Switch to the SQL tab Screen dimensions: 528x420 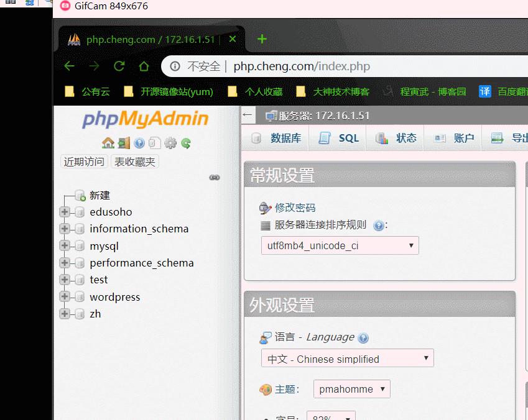(339, 138)
